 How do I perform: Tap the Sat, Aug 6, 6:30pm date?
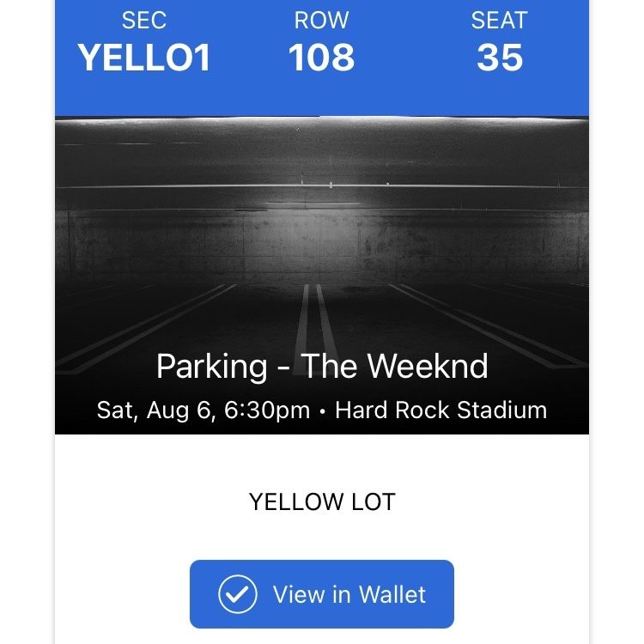204,410
